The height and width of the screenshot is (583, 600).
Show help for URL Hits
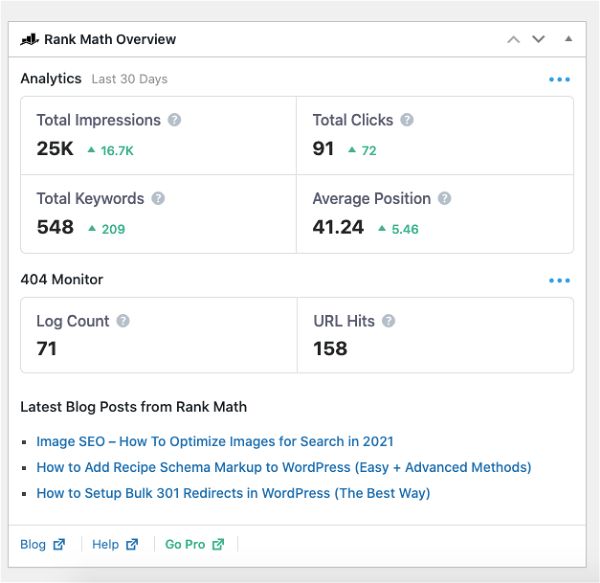pyautogui.click(x=388, y=321)
